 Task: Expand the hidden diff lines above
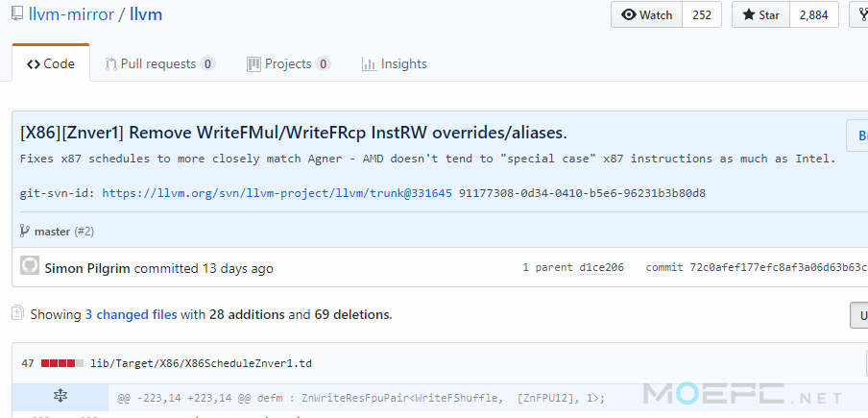coord(60,397)
